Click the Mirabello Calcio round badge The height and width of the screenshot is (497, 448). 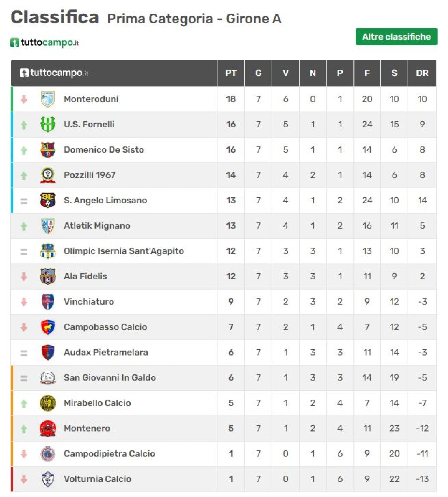(x=48, y=403)
